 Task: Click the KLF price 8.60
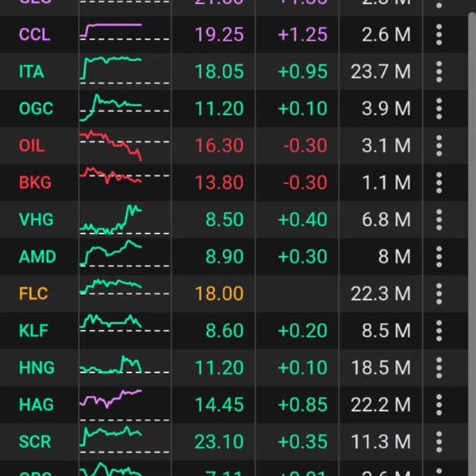(x=225, y=331)
